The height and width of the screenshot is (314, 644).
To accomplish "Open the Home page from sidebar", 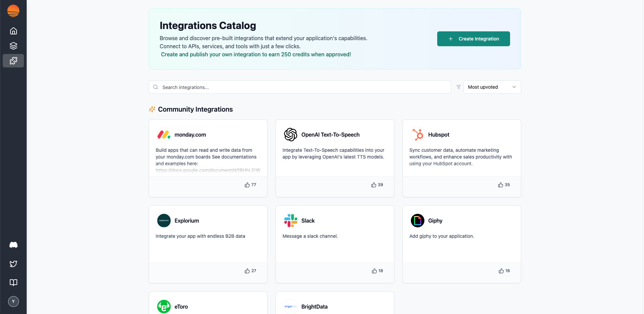I will (13, 31).
